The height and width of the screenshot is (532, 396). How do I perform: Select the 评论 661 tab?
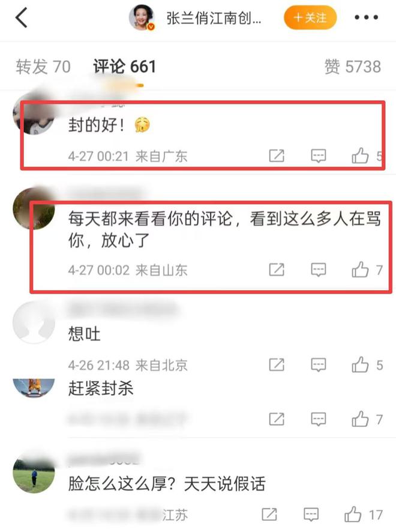[x=124, y=67]
